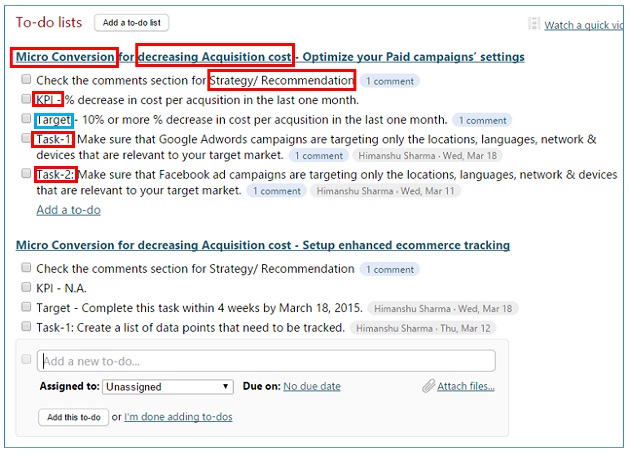Click the Himanshu Sharma Wed, Mar 11 label

point(385,191)
